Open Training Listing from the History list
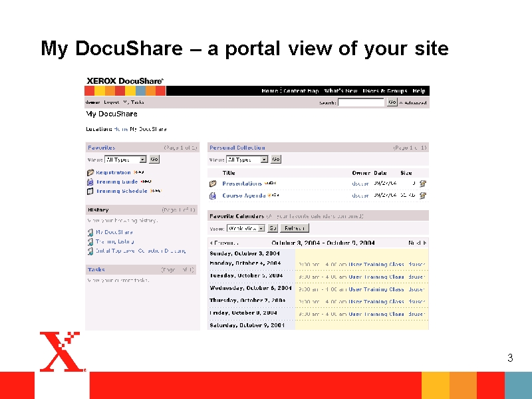 115,241
